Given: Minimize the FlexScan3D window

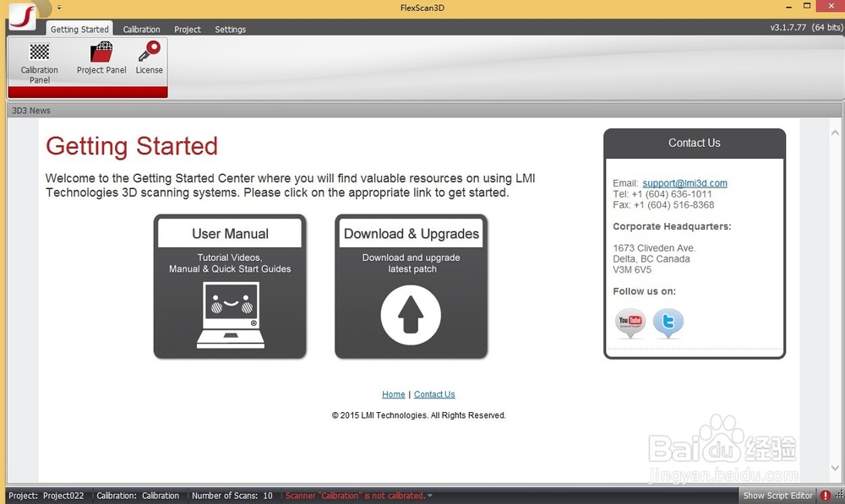Looking at the screenshot, I should coord(789,7).
